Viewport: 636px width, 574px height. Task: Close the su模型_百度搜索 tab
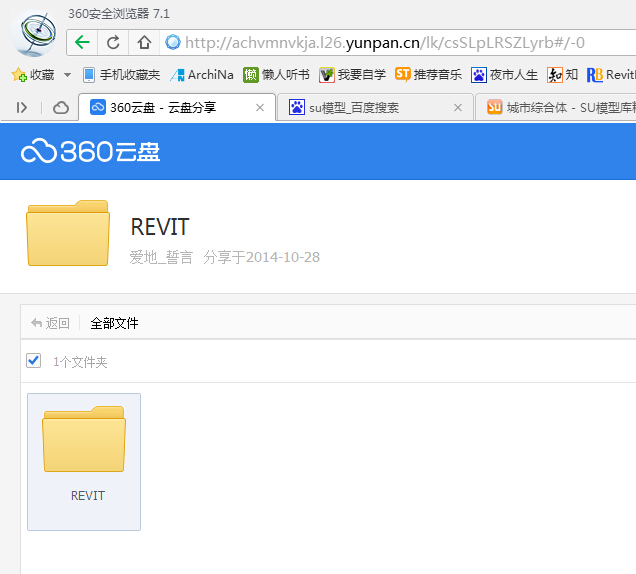click(458, 107)
